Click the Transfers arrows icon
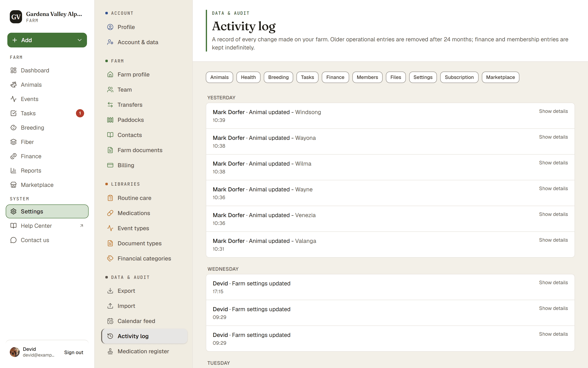 (110, 105)
